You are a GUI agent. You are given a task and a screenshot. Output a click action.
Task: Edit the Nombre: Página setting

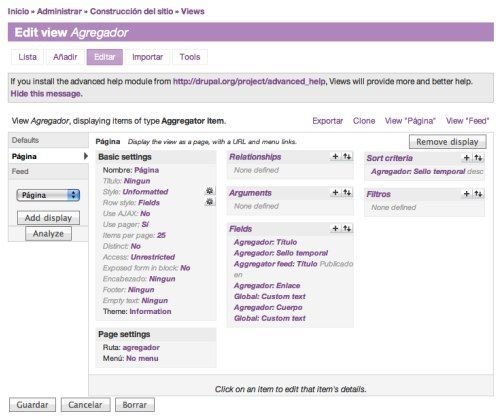coord(147,170)
